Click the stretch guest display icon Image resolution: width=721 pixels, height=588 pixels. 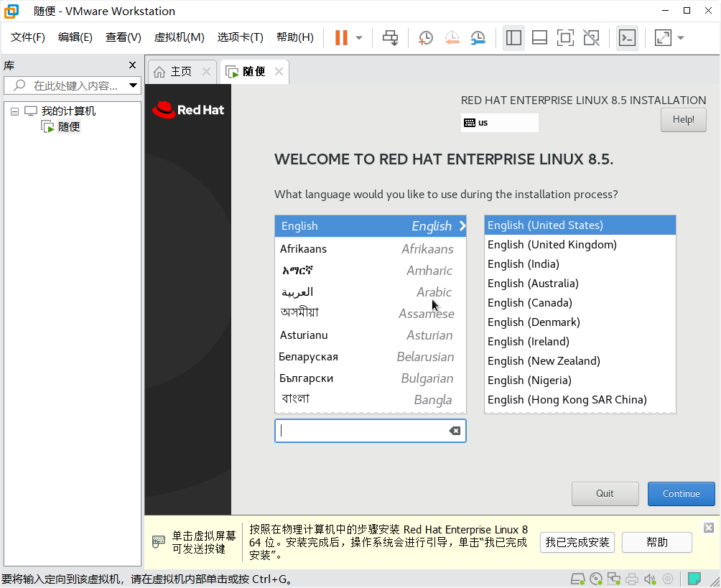(663, 38)
